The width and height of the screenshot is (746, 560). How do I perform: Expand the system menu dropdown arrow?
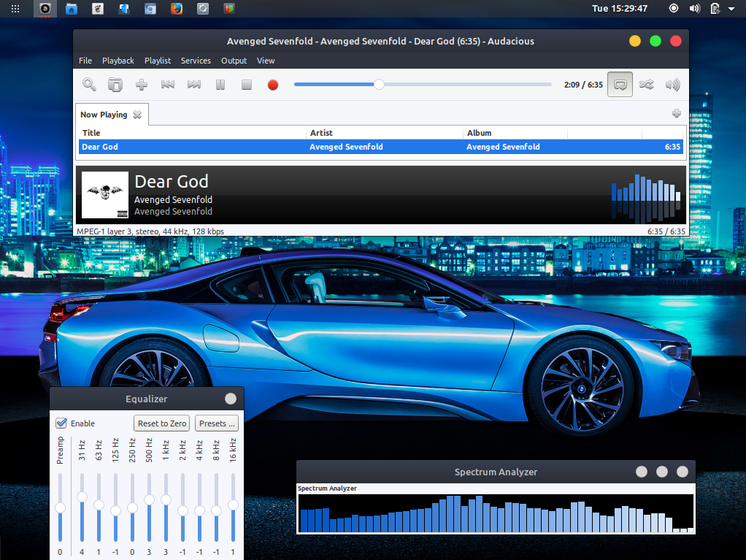(x=731, y=9)
